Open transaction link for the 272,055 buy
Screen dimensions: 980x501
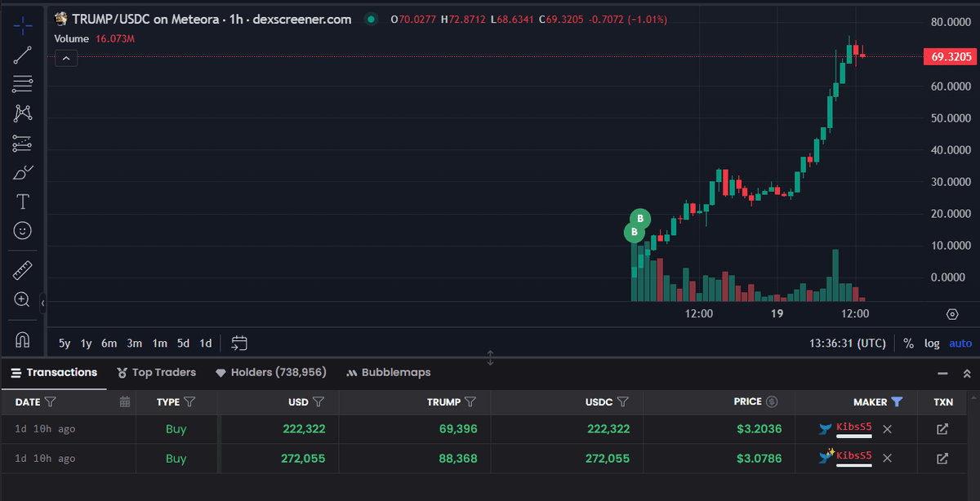click(942, 459)
